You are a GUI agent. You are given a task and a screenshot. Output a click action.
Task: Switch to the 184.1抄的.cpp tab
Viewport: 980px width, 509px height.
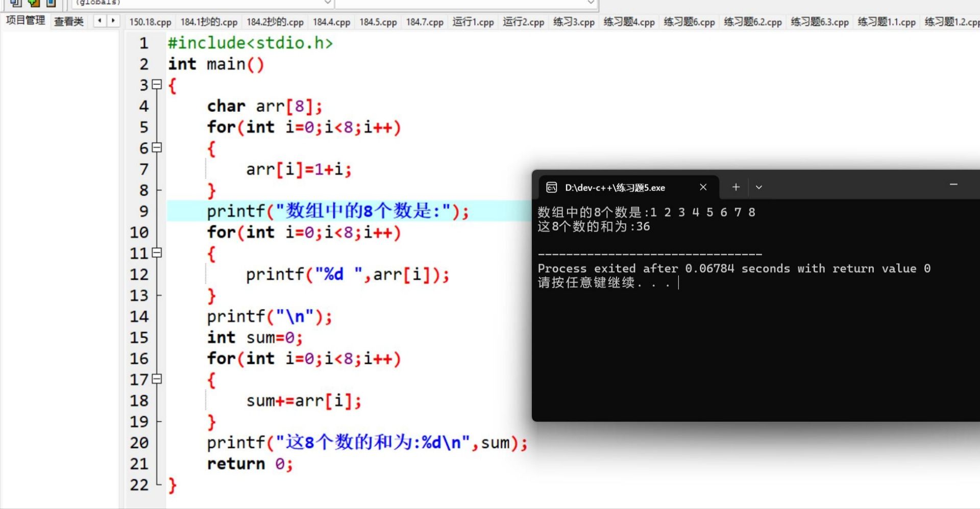coord(209,22)
